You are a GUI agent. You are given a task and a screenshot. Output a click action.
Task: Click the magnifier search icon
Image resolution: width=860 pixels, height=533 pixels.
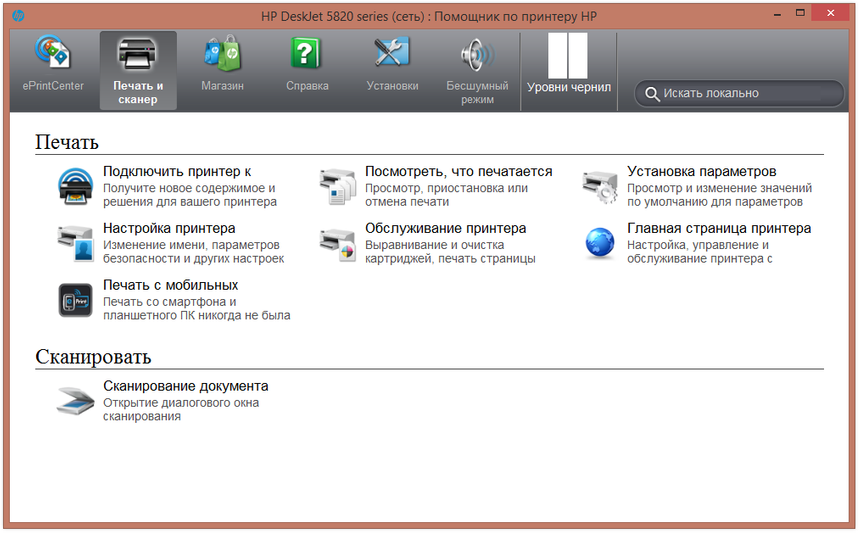click(652, 94)
